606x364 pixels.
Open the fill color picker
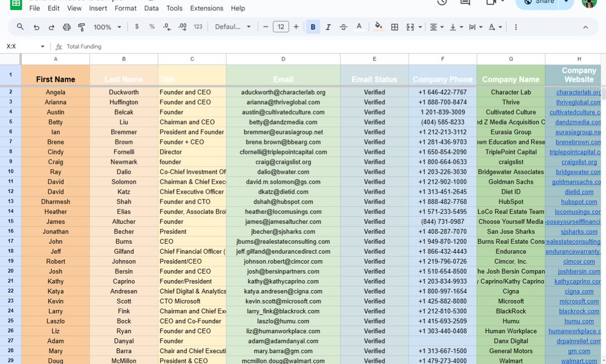pyautogui.click(x=379, y=27)
